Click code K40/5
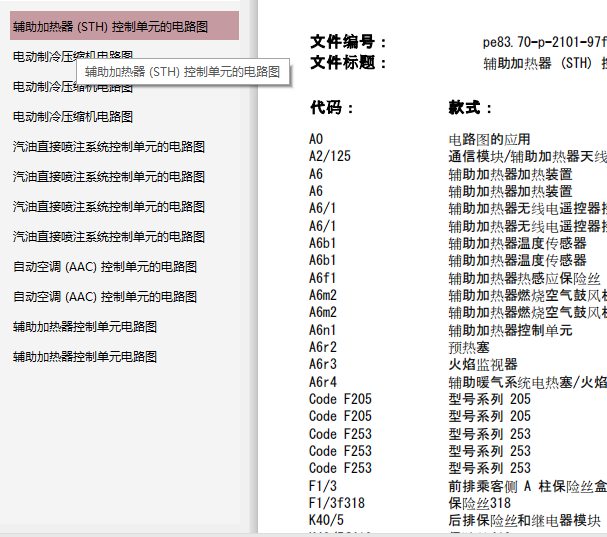This screenshot has height=537, width=607. click(326, 520)
